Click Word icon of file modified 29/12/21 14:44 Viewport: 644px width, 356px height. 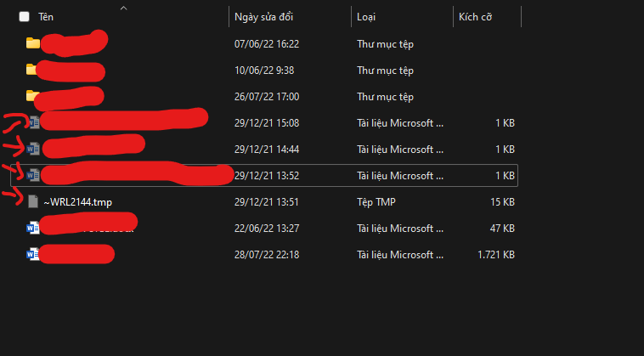(34, 149)
